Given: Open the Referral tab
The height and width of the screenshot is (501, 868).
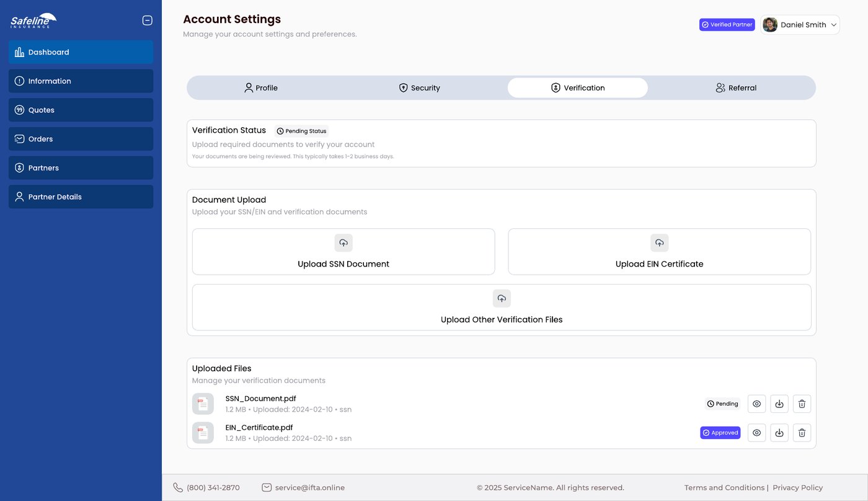Looking at the screenshot, I should (x=736, y=88).
